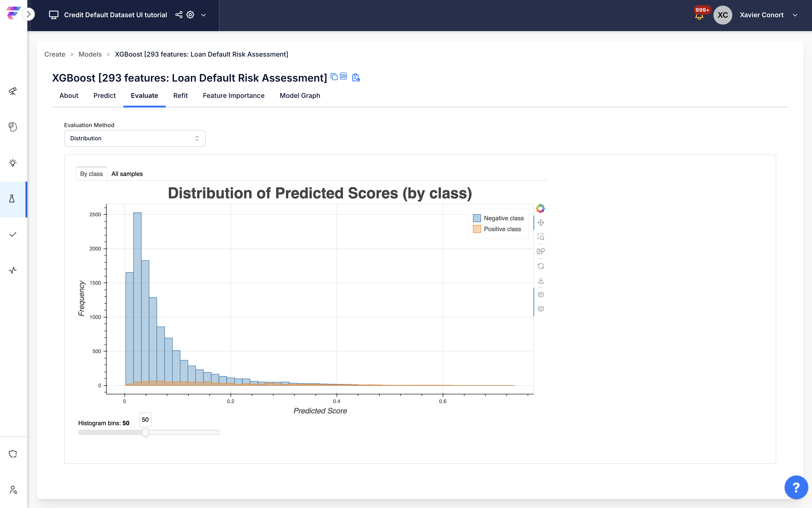Open notifications bell with 999+ badge
The image size is (812, 508).
pos(699,16)
